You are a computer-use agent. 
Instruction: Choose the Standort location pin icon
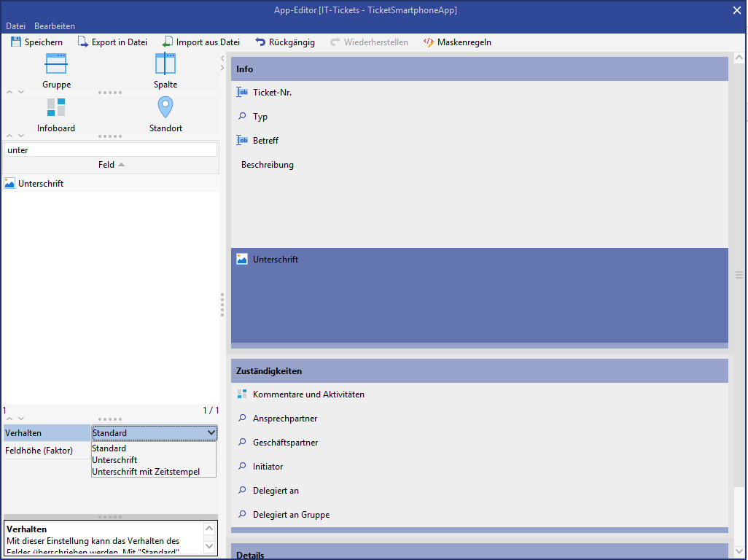(x=165, y=108)
